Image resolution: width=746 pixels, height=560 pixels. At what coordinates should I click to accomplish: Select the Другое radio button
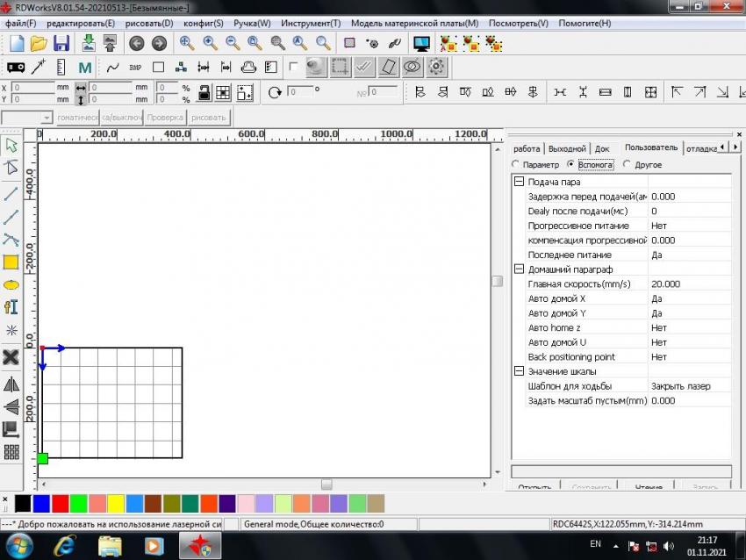pyautogui.click(x=627, y=164)
